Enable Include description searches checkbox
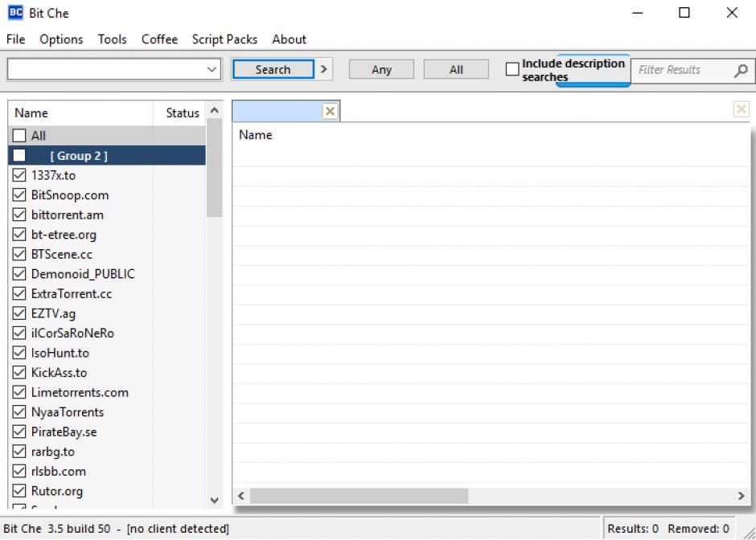The height and width of the screenshot is (540, 756). (x=512, y=69)
